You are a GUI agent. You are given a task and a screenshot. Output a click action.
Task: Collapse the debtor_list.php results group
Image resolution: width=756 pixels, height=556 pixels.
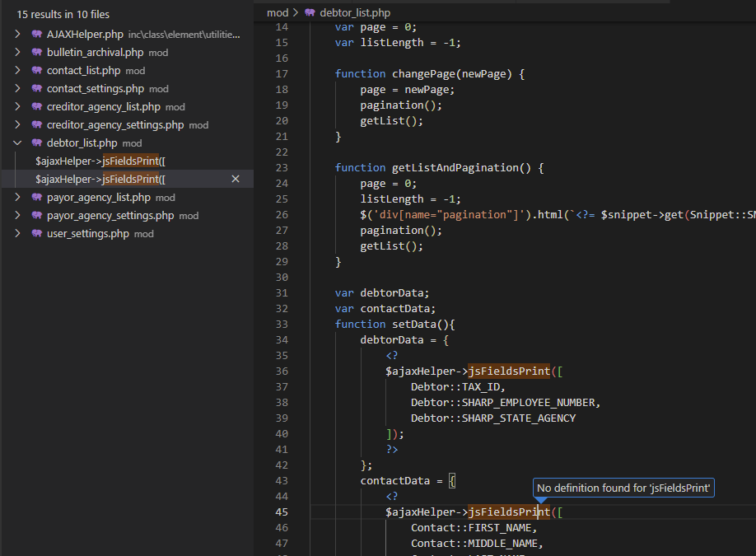(x=18, y=143)
